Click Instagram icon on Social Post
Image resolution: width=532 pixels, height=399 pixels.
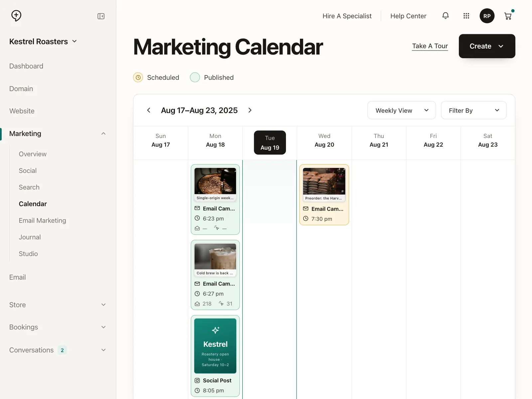[x=197, y=380]
